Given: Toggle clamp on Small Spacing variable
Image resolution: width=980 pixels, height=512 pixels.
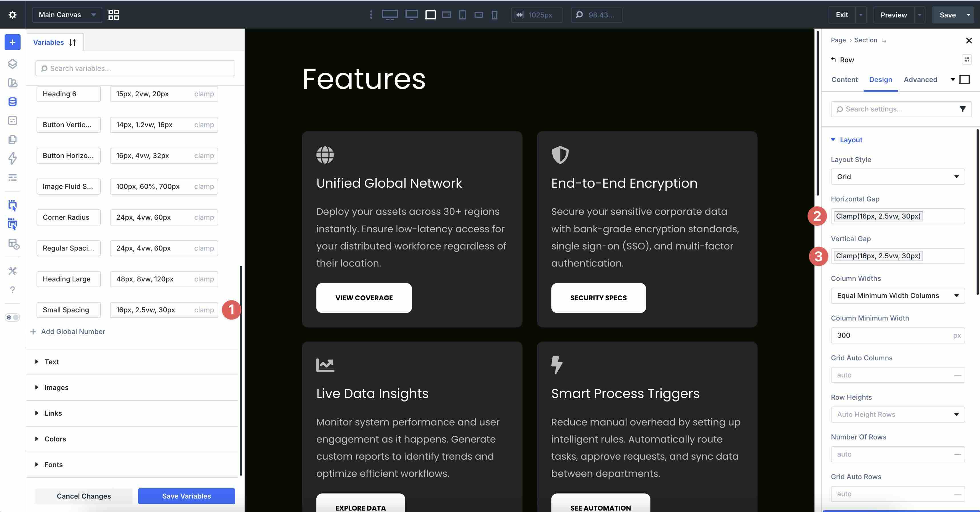Looking at the screenshot, I should tap(204, 310).
